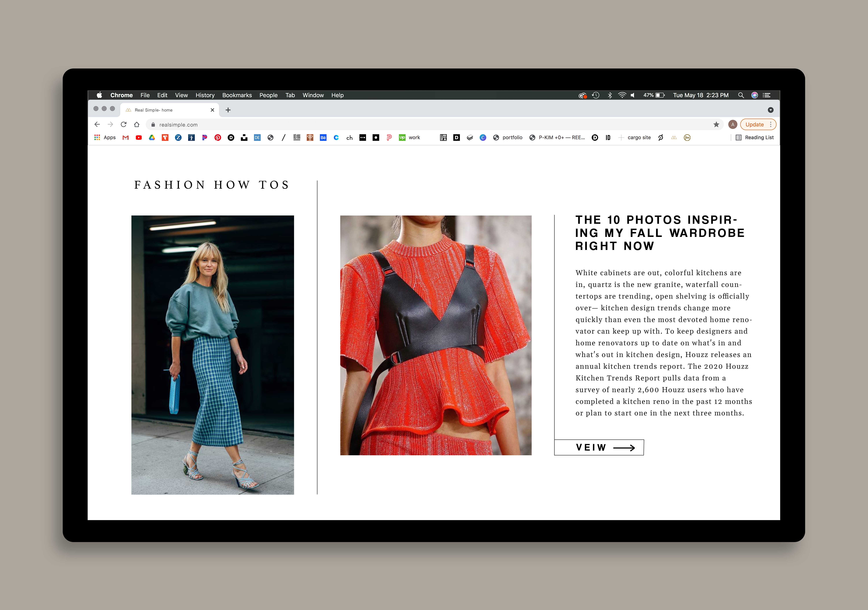Open the Edit menu

click(x=162, y=95)
